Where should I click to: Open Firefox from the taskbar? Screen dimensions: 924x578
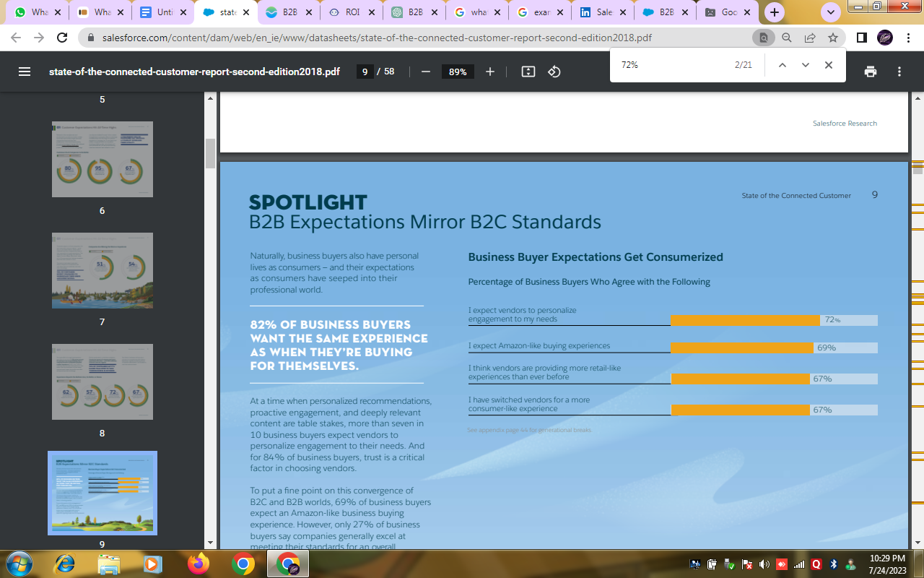tap(199, 564)
